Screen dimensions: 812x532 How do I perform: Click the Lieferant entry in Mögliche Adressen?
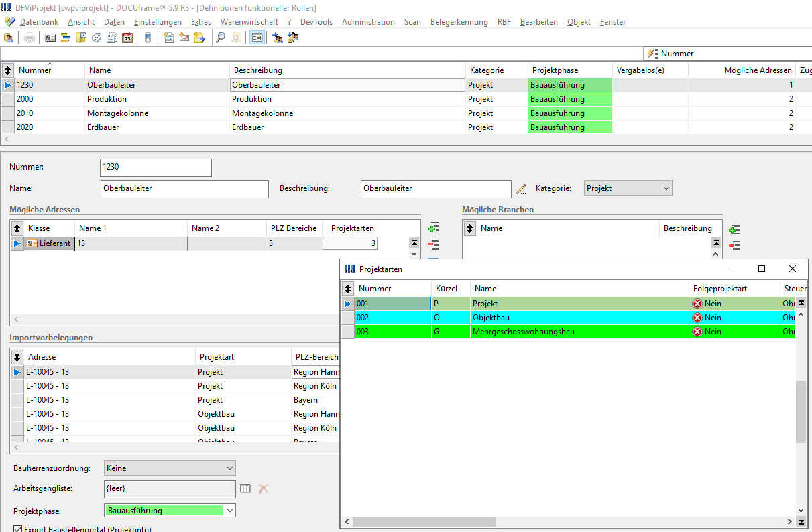pyautogui.click(x=48, y=243)
